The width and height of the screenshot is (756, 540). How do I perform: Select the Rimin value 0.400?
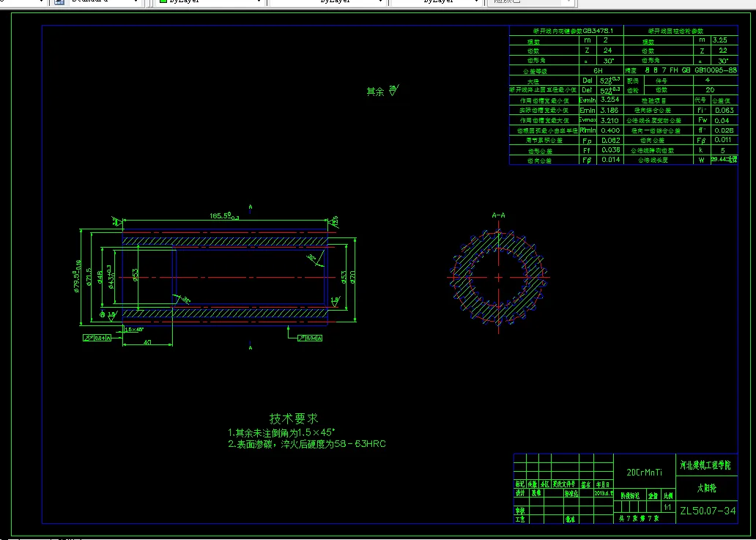[610, 130]
